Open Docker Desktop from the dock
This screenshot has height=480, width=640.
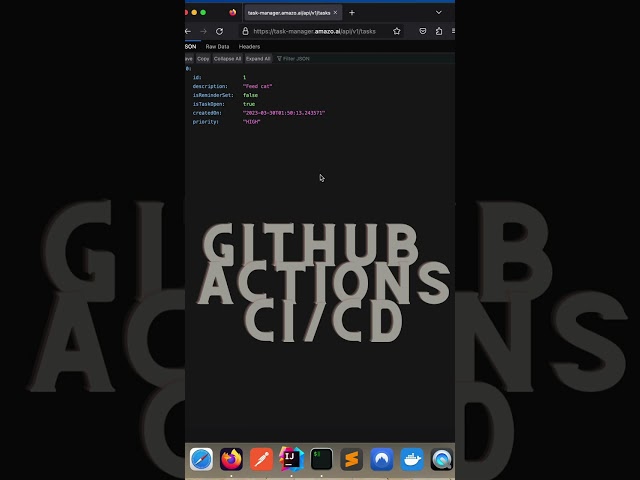412,459
